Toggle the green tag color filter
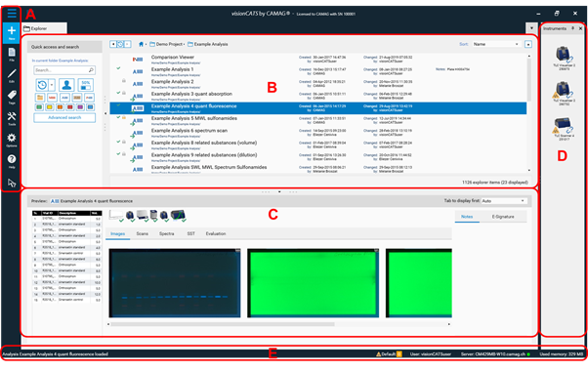This screenshot has height=371, width=588. click(39, 107)
